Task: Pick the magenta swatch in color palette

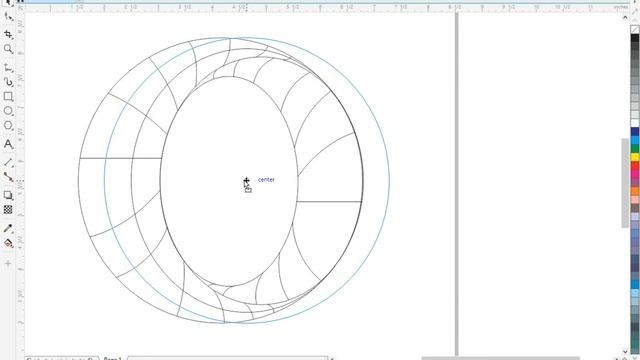Action: [x=635, y=174]
